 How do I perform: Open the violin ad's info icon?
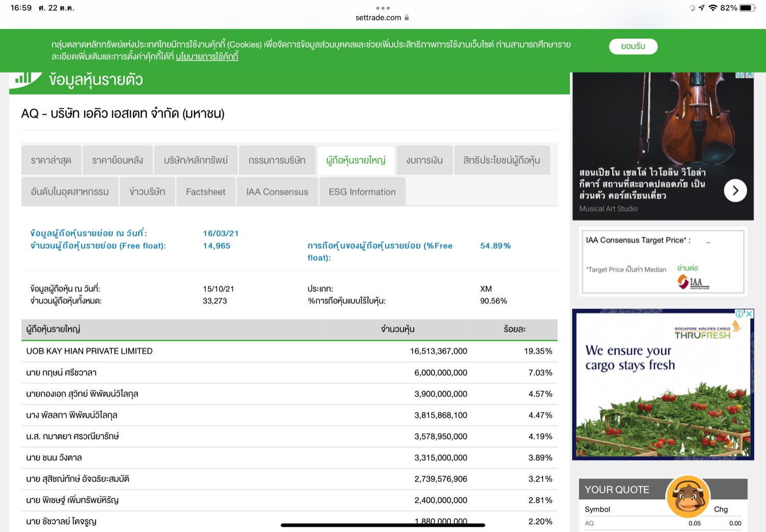pos(740,75)
